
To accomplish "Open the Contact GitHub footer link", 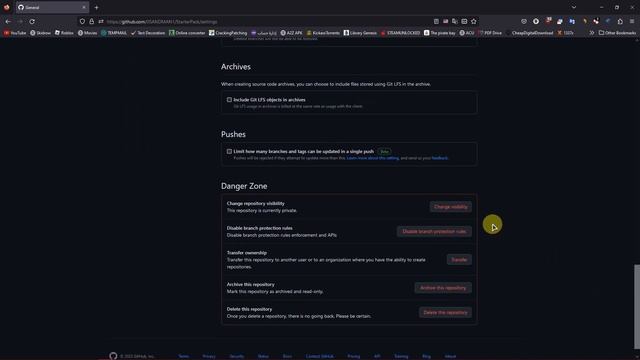I will [320, 356].
